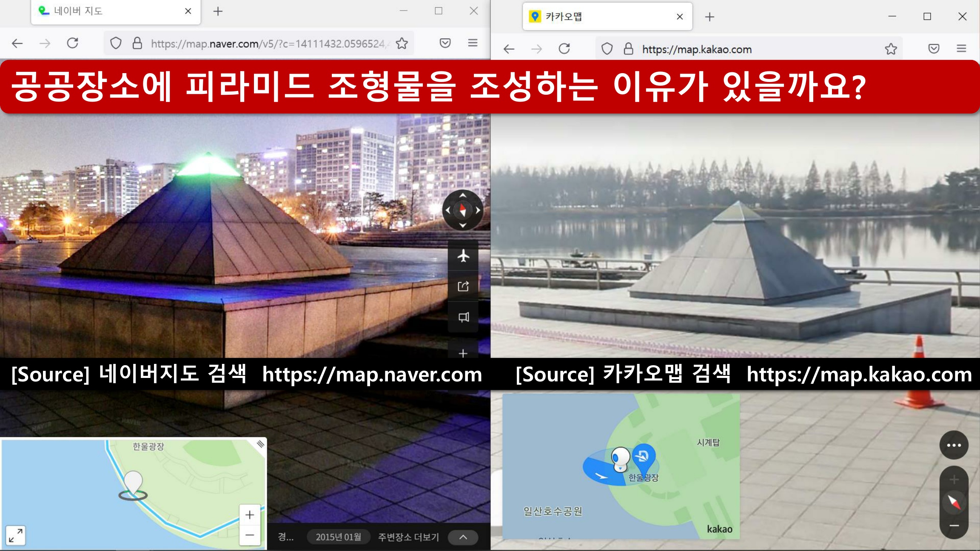Close the 카카오맵 tab
The width and height of the screenshot is (980, 551).
(680, 17)
